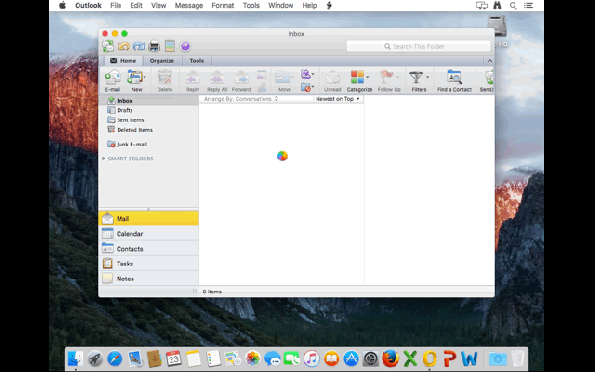Select the Sent Items folder
This screenshot has height=372, width=595.
pyautogui.click(x=148, y=120)
